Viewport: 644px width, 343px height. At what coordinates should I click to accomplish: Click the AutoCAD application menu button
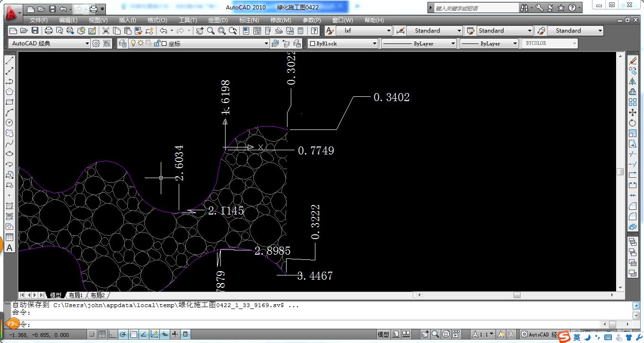pos(13,13)
